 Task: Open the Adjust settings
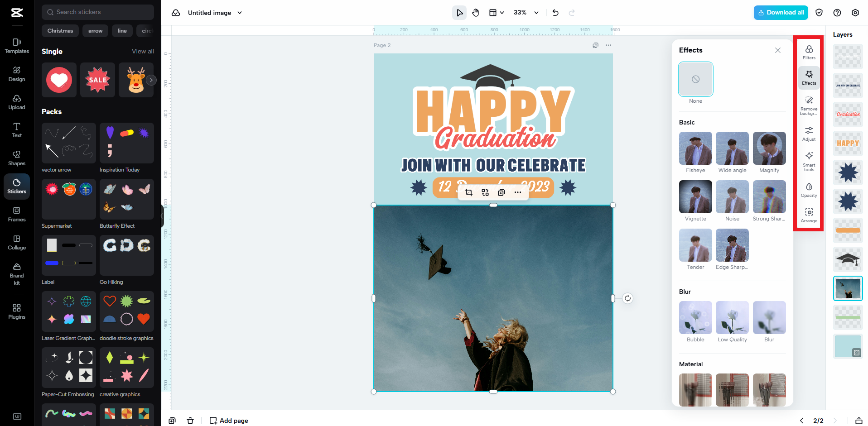coord(809,134)
